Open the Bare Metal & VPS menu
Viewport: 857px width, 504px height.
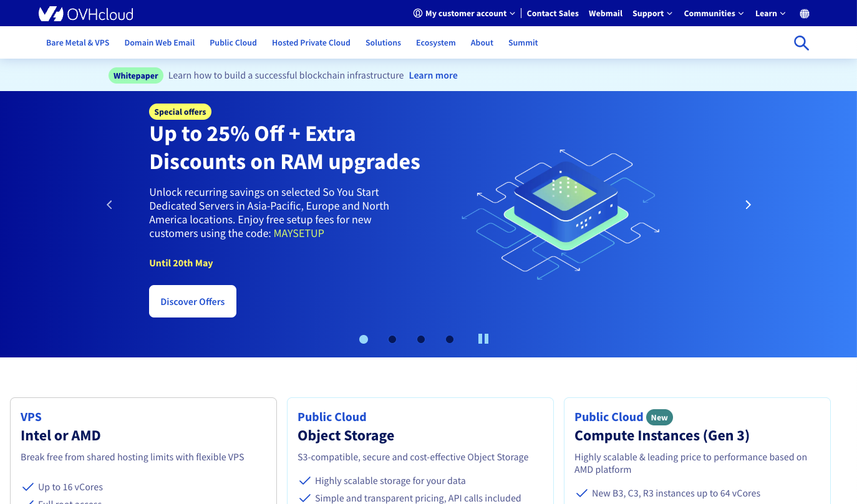coord(77,42)
